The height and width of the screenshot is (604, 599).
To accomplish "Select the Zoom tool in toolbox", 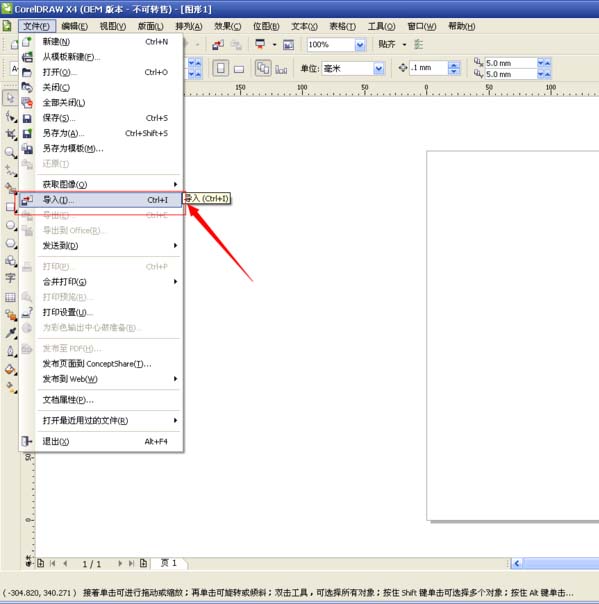I will click(x=10, y=153).
